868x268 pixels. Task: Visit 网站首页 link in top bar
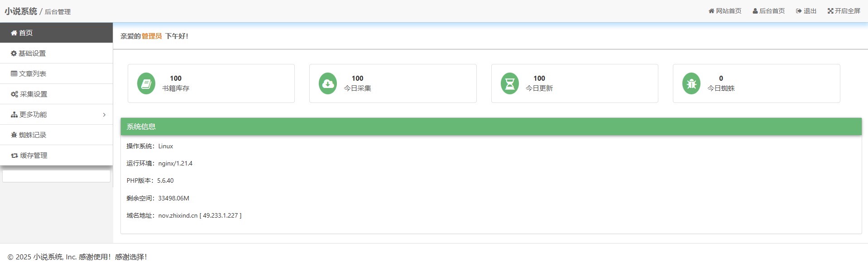click(725, 11)
